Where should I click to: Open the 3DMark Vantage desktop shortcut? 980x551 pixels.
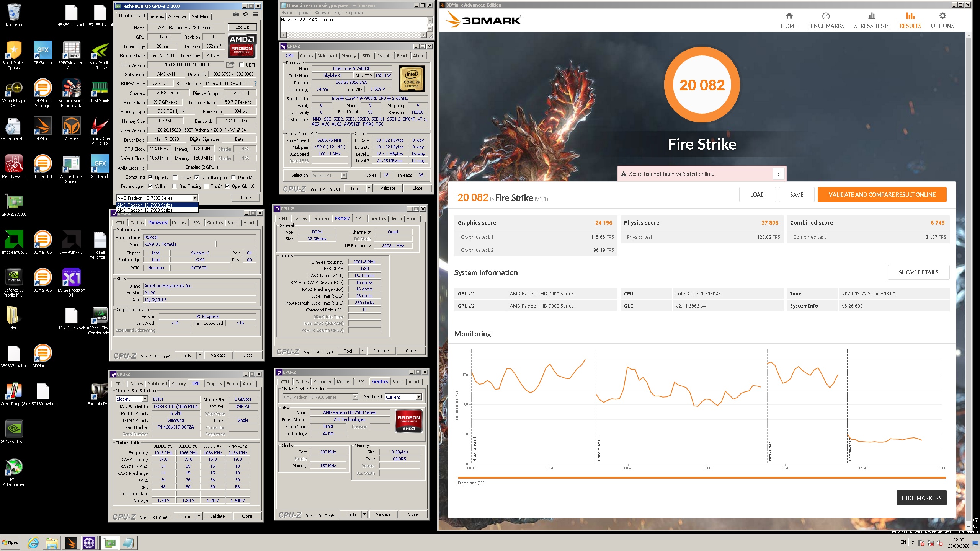[x=42, y=93]
